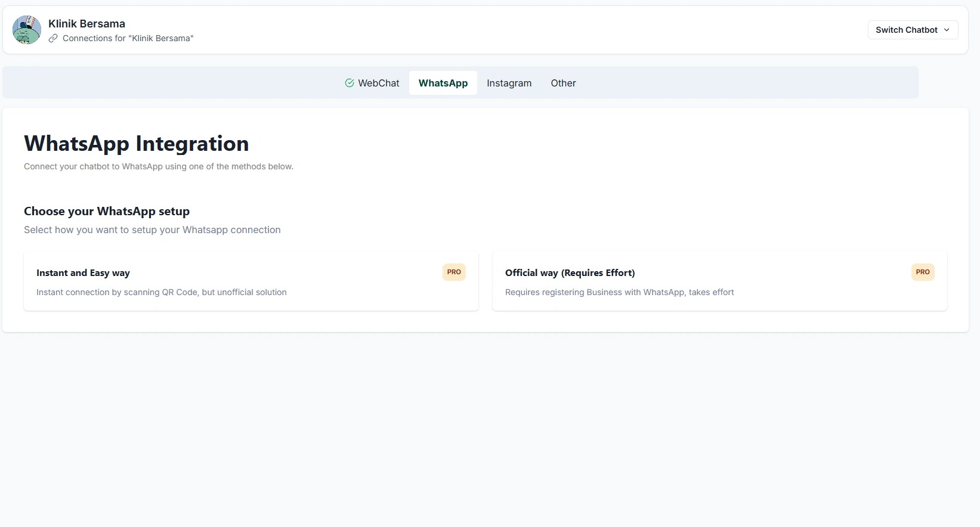
Task: Click the registering Business with WhatsApp description
Action: click(x=619, y=292)
